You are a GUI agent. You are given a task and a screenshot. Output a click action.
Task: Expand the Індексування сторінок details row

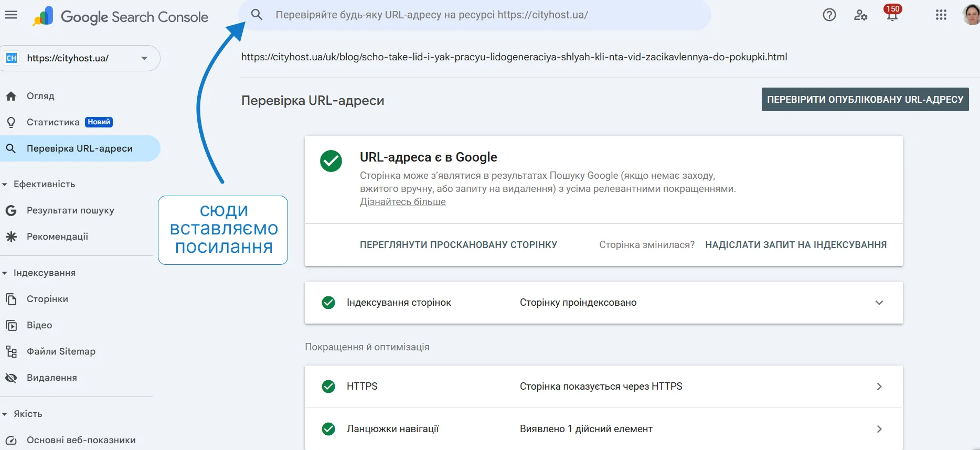(879, 303)
